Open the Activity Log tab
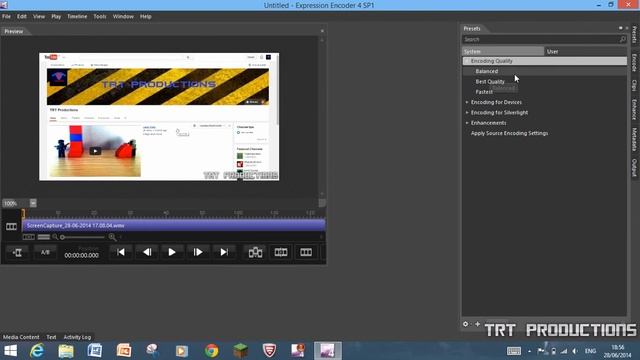 tap(77, 337)
